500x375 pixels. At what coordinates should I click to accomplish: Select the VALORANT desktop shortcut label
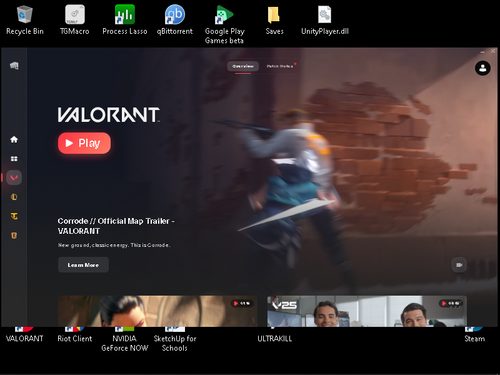coord(24,339)
